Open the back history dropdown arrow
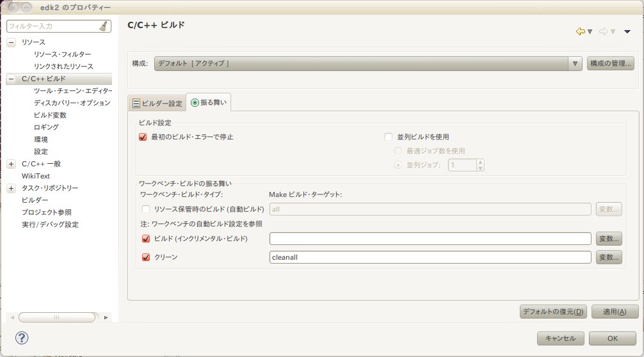 point(590,31)
